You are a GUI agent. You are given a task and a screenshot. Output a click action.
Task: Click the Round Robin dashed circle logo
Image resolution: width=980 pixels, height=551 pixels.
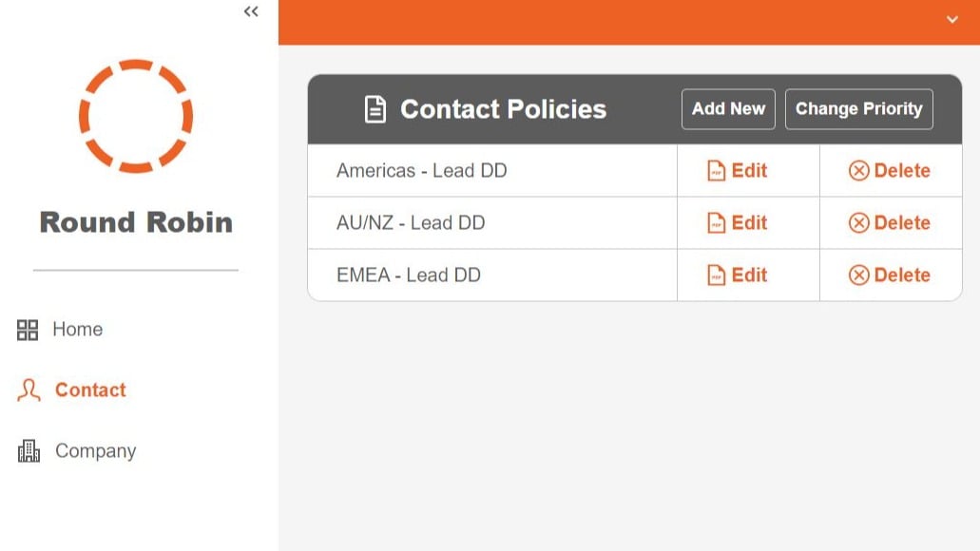(x=136, y=115)
